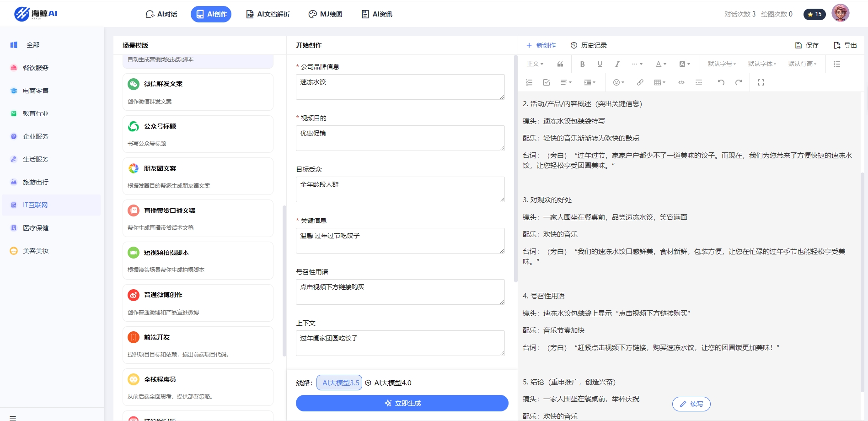Click the 海鲸AI logo

coord(36,14)
